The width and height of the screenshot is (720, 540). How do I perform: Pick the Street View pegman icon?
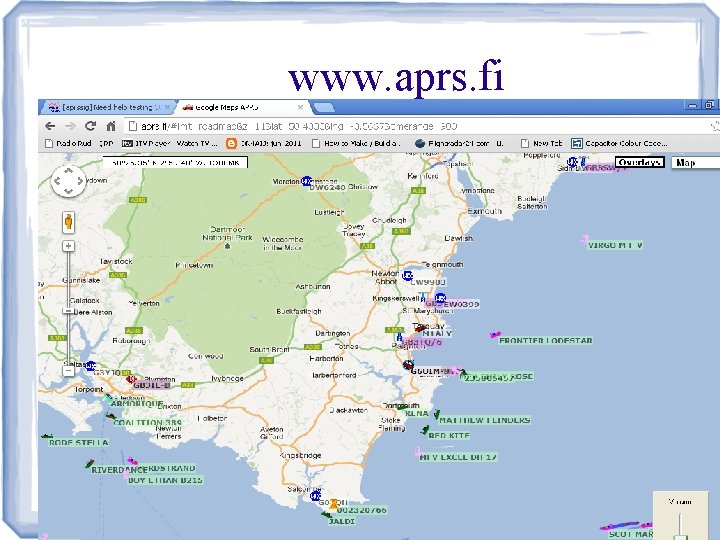[68, 222]
